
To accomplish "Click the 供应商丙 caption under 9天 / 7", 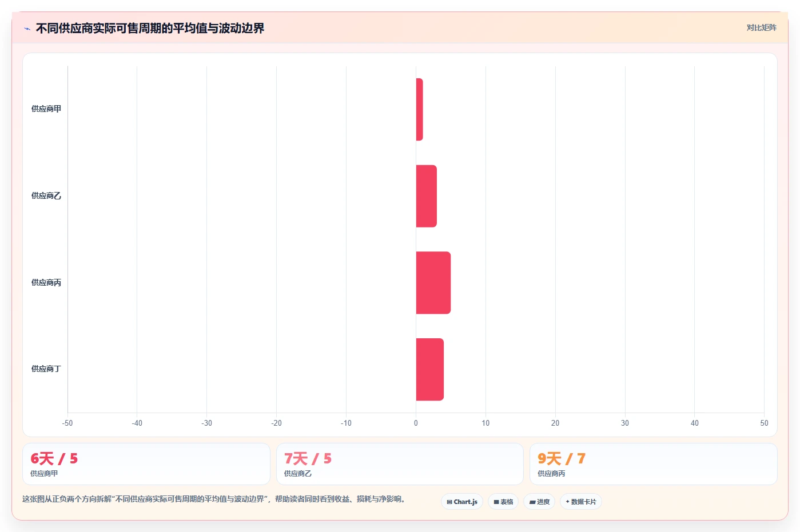I will tap(551, 474).
